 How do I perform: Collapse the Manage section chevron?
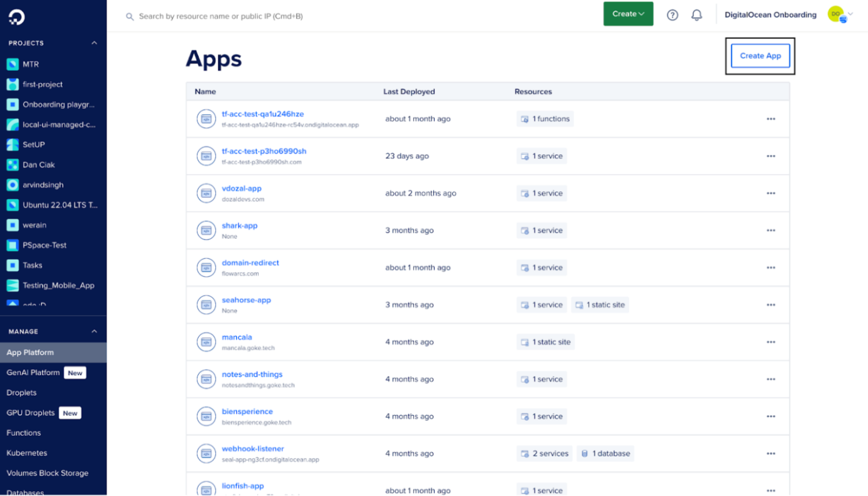[94, 331]
